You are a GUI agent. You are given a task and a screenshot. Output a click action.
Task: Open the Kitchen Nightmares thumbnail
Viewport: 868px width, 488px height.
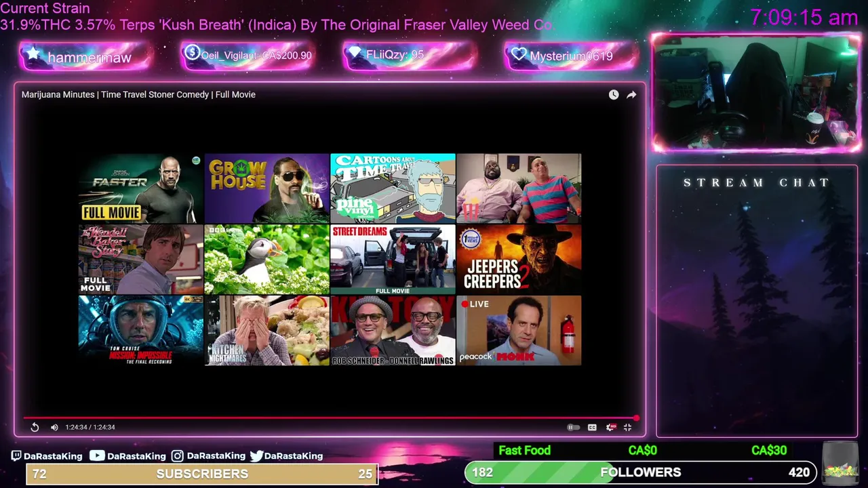(267, 331)
